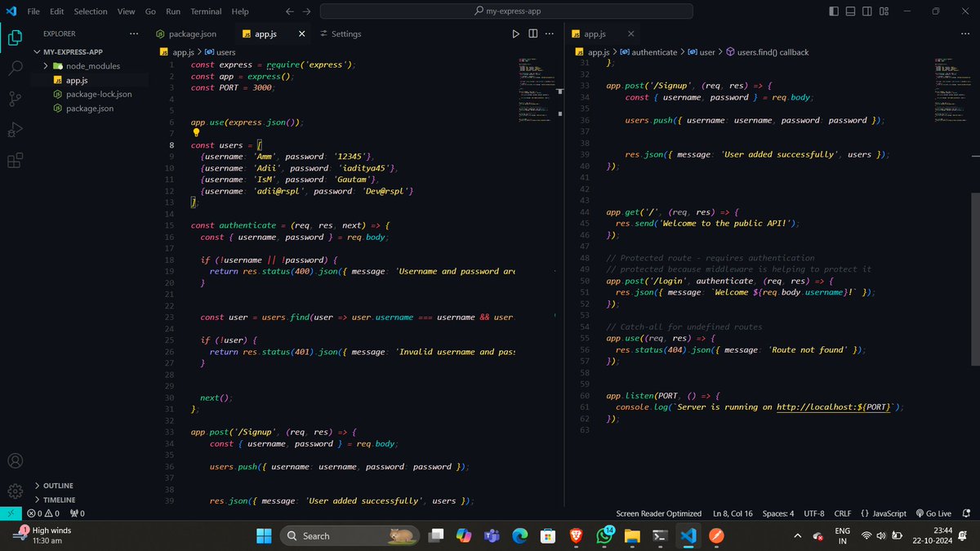Click the remote window indicator in status bar
Screen dimensions: 980x551
9,513
